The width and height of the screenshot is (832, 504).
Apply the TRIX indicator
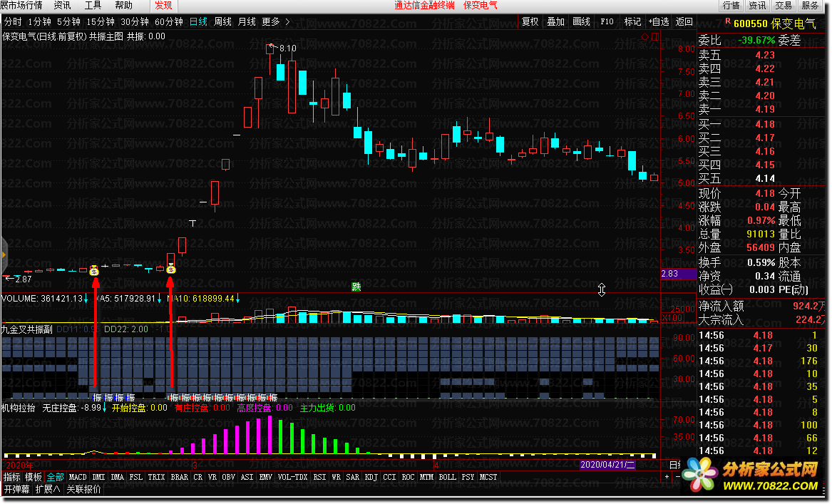click(156, 477)
